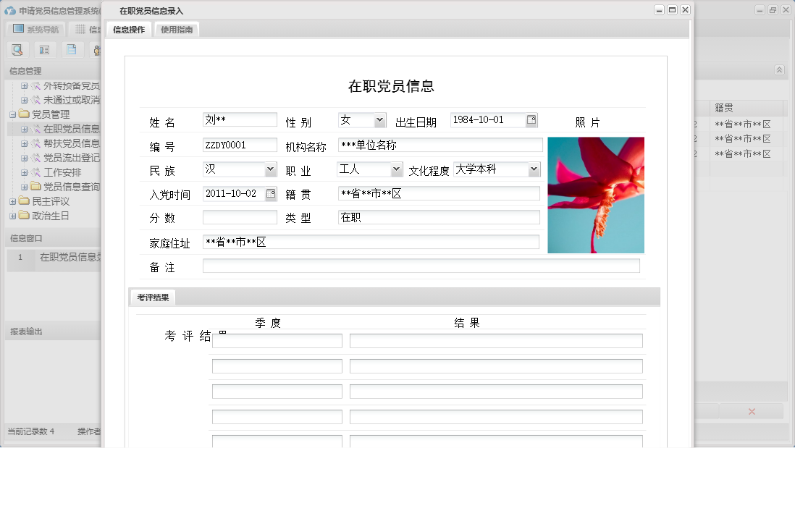Click inside the 姓名 input field
Viewport: 795px width, 532px height.
coord(239,120)
